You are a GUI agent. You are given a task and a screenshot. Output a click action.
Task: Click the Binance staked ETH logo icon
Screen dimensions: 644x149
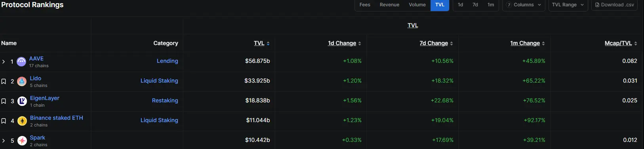[22, 121]
